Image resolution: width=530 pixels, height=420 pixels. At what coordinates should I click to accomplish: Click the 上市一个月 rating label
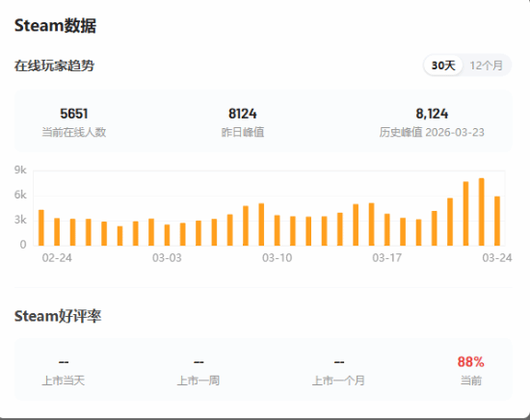coord(338,381)
